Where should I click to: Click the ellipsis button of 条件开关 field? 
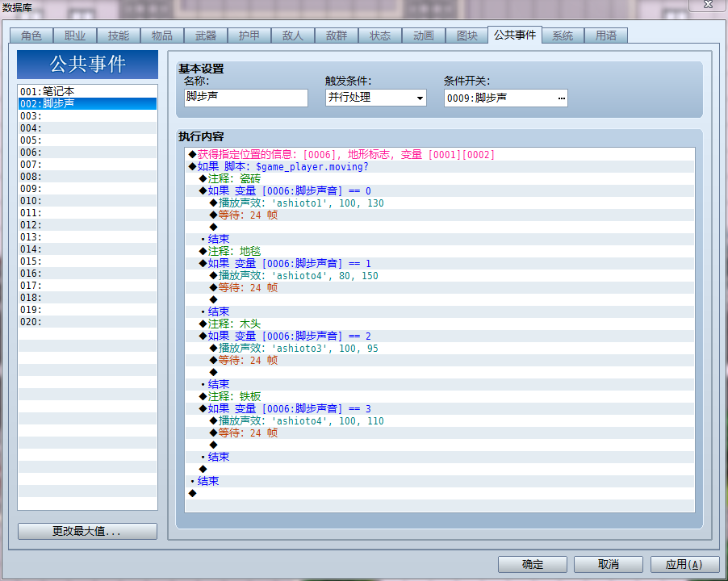561,98
